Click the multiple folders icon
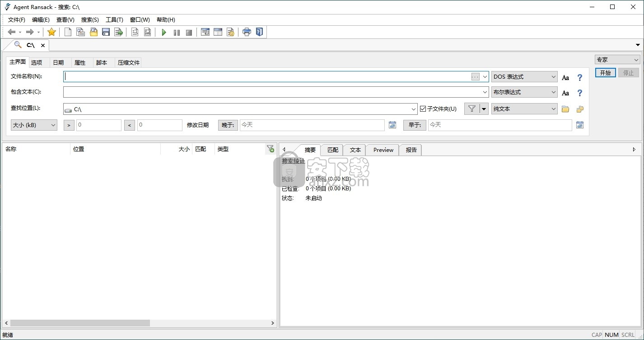The height and width of the screenshot is (340, 644). click(x=580, y=109)
